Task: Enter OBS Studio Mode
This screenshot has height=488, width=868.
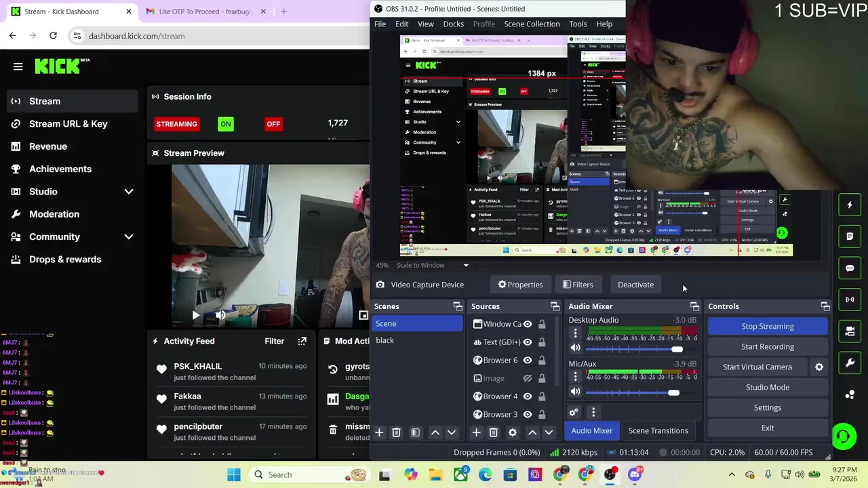Action: click(x=768, y=387)
